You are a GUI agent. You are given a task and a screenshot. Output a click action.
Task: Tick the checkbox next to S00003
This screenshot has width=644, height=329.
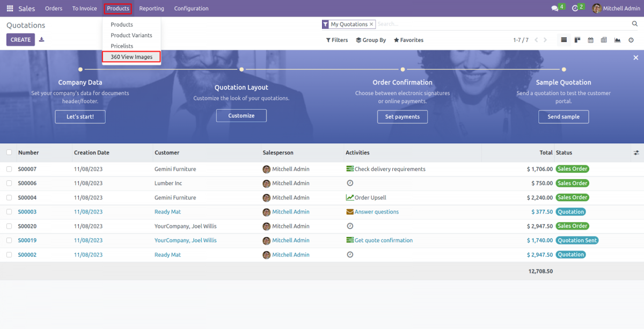(9, 211)
